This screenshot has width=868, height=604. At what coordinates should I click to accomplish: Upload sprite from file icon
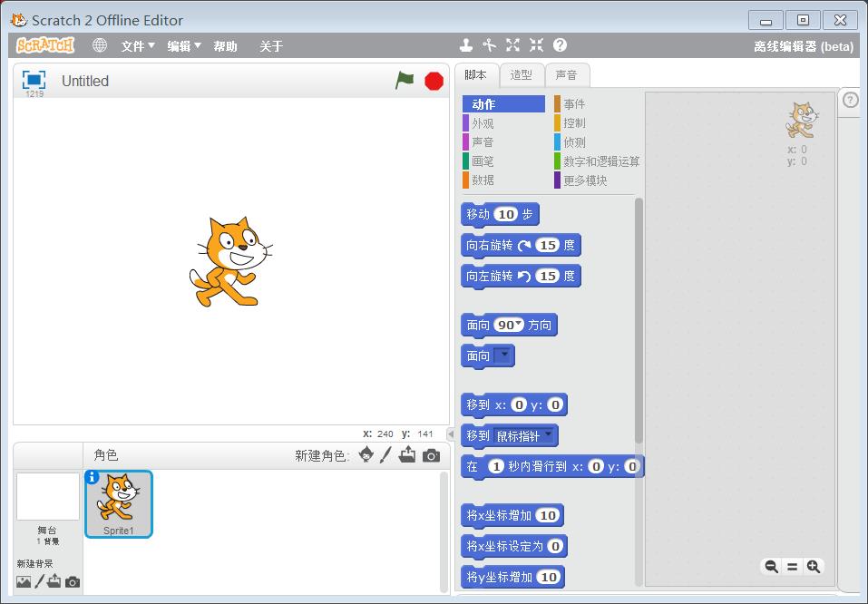pos(407,454)
